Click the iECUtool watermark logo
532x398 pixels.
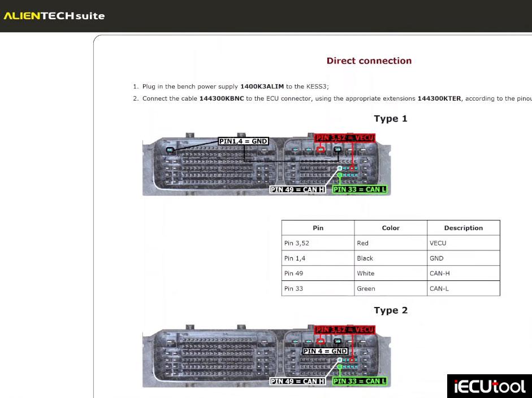click(x=489, y=386)
